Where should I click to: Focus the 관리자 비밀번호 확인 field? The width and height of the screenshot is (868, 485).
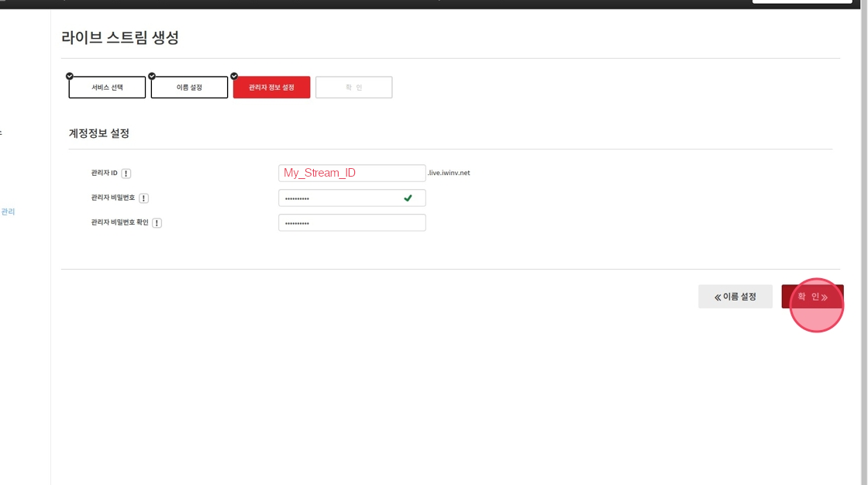pos(352,222)
